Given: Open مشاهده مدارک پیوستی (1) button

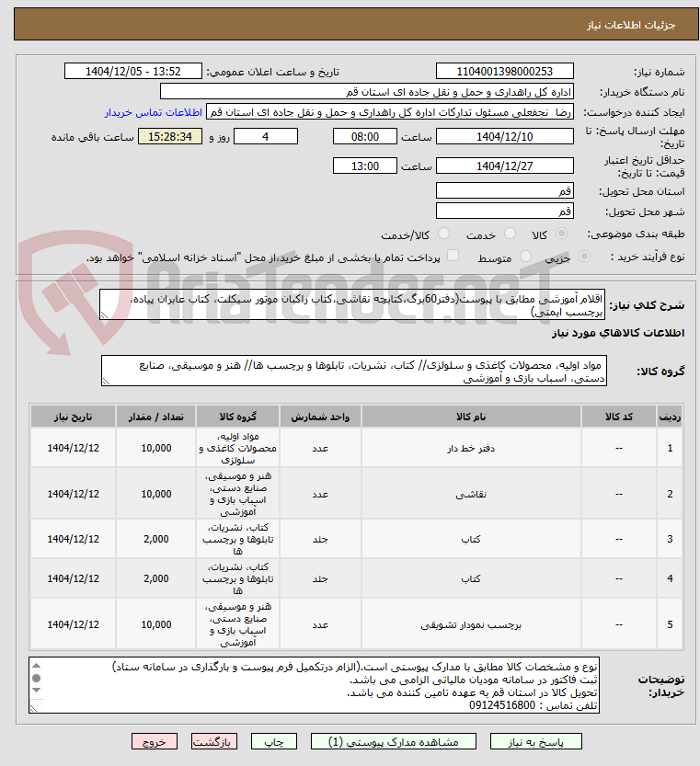Looking at the screenshot, I should (x=394, y=741).
